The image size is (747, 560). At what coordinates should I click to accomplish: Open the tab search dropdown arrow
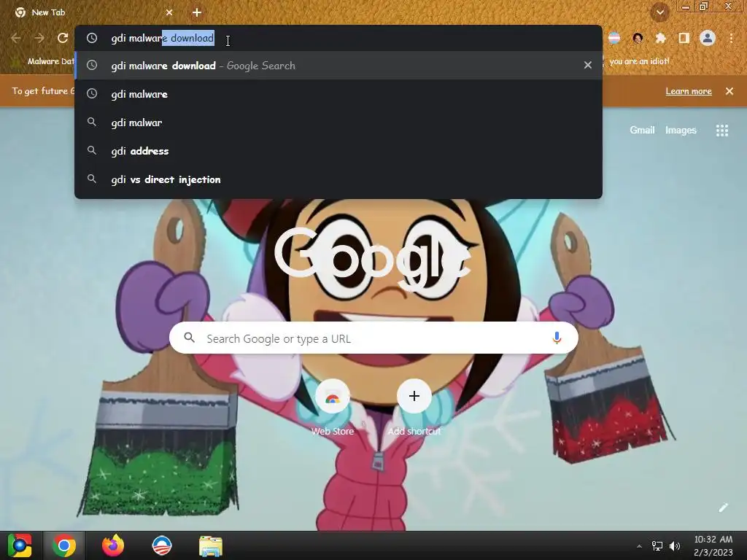tap(659, 12)
